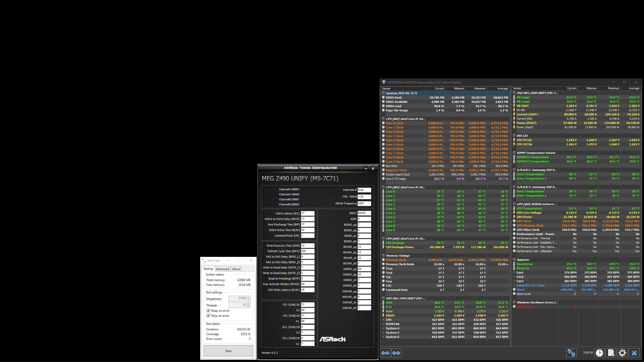The width and height of the screenshot is (644, 362).
Task: Click the collapse columns inward arrows icon
Action: coord(396,353)
